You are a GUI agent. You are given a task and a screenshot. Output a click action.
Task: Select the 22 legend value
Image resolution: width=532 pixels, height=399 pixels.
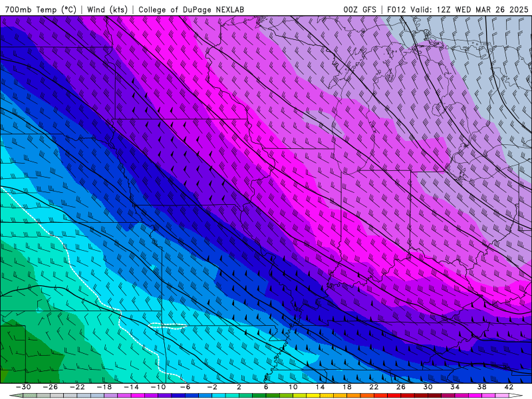(374, 387)
